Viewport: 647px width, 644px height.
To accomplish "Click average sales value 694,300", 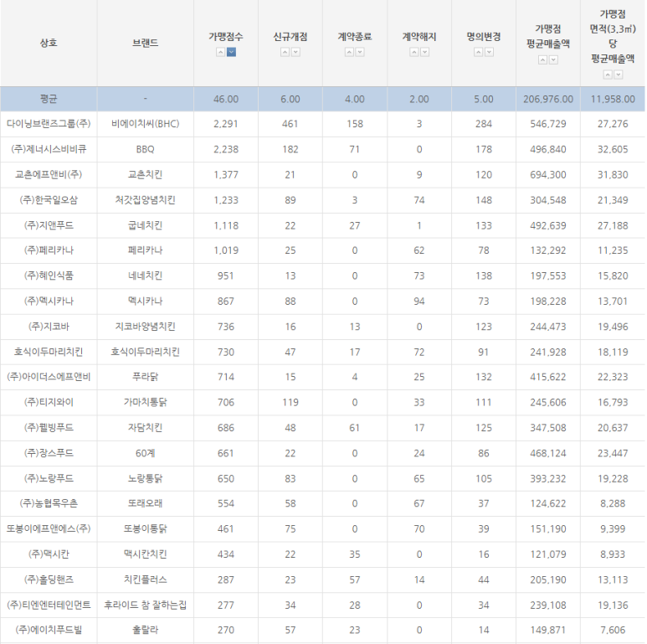I will click(548, 175).
